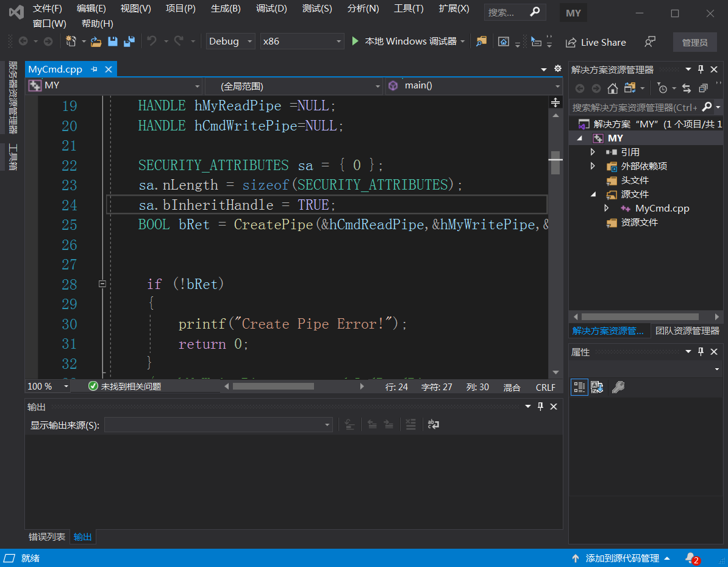This screenshot has height=567, width=728.
Task: Click 添加到源代码管理 in status bar
Action: click(x=622, y=558)
